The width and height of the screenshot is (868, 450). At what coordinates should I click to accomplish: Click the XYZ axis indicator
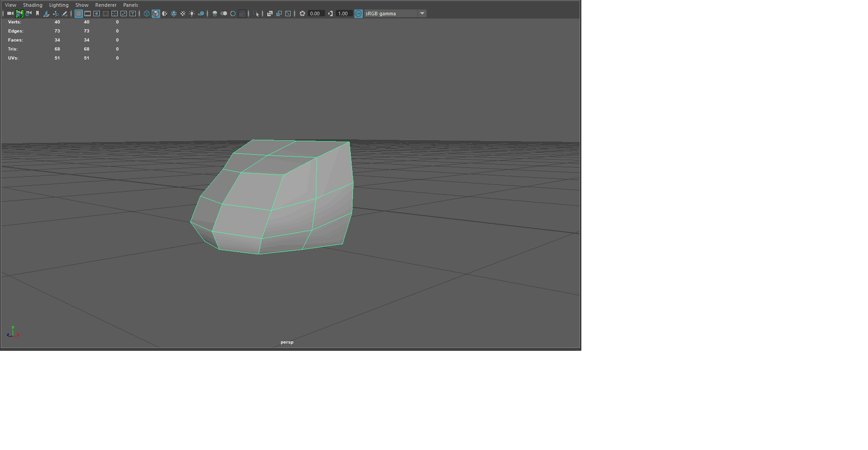click(x=13, y=332)
